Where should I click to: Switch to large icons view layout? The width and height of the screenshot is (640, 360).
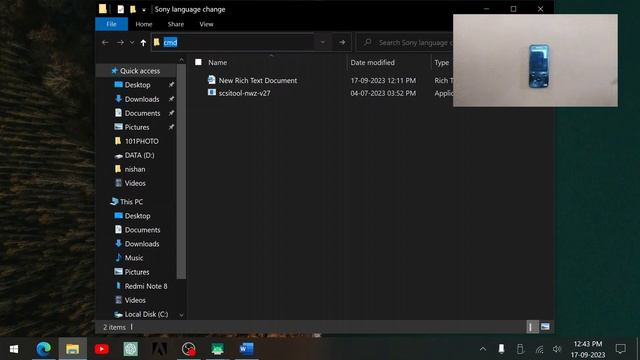pyautogui.click(x=545, y=327)
